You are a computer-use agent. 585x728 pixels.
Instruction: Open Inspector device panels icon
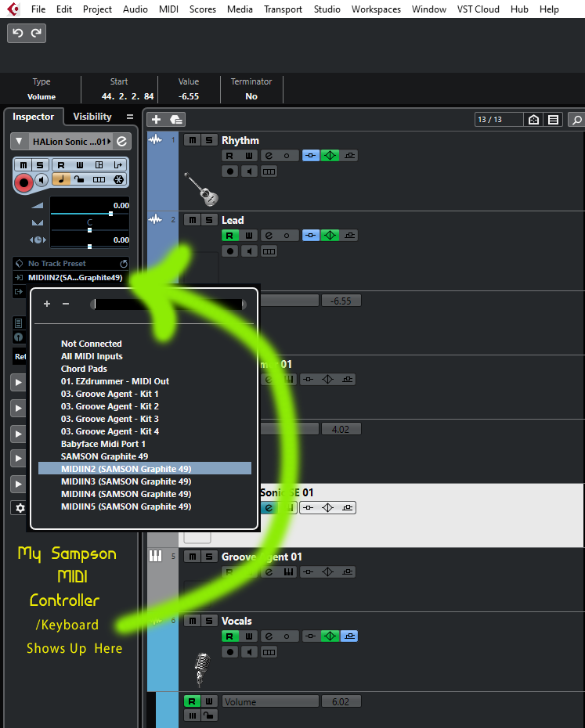99,165
